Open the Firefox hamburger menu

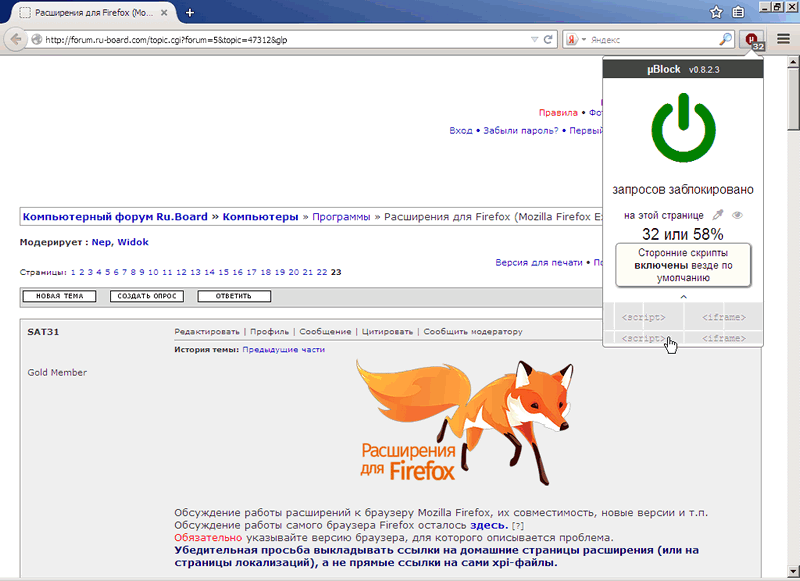783,39
